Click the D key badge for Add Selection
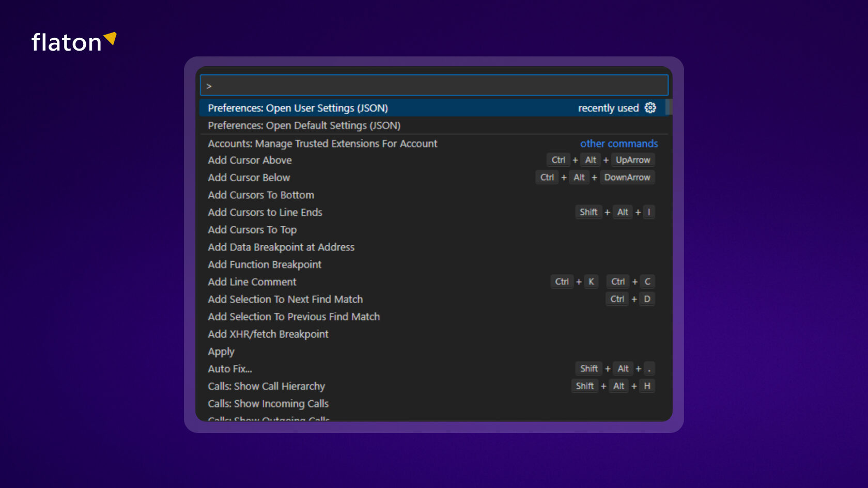 point(647,299)
